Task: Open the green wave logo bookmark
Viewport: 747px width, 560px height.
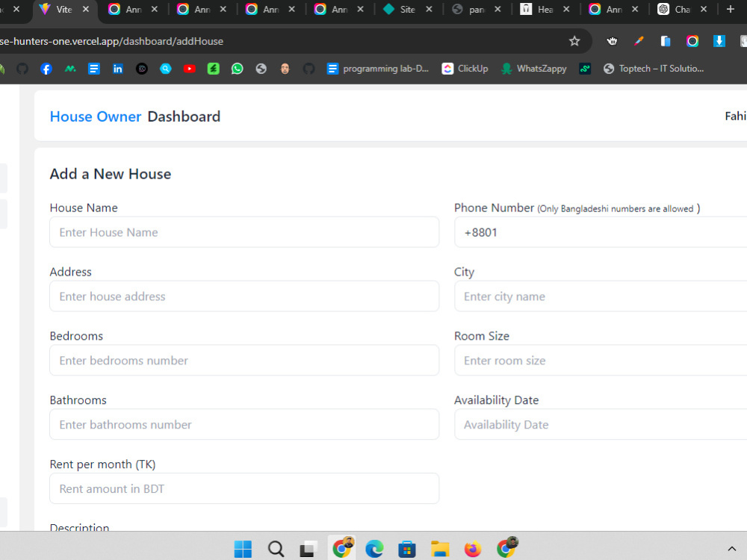Action: pos(70,69)
